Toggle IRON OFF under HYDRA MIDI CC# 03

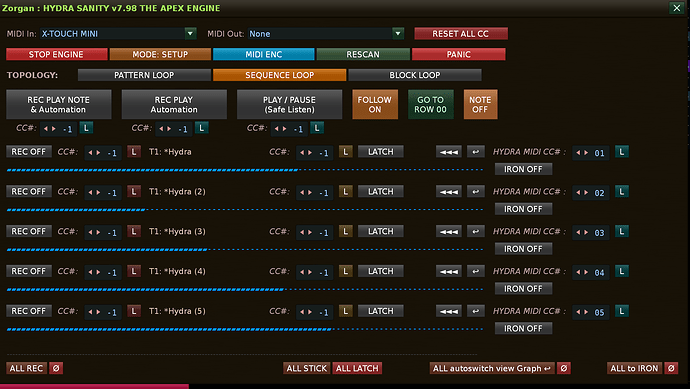(523, 249)
